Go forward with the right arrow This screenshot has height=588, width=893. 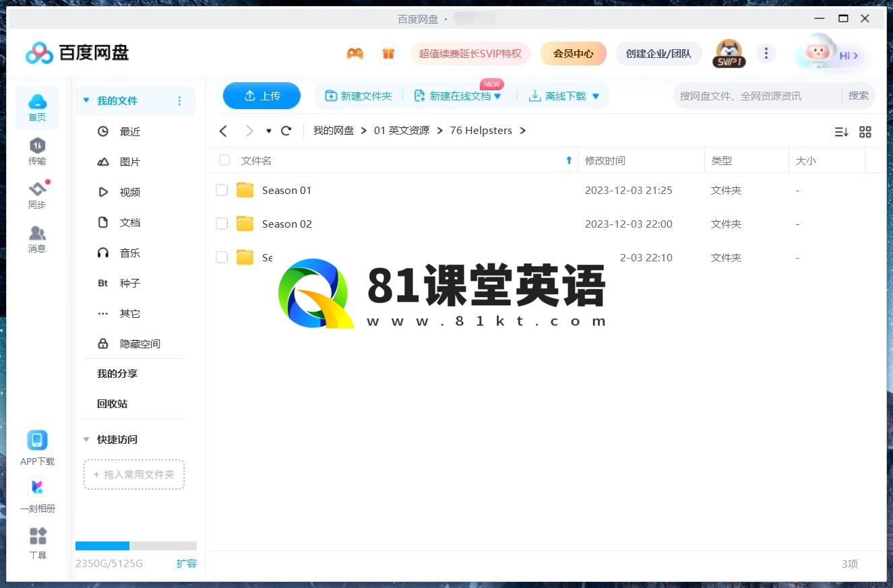(x=249, y=131)
